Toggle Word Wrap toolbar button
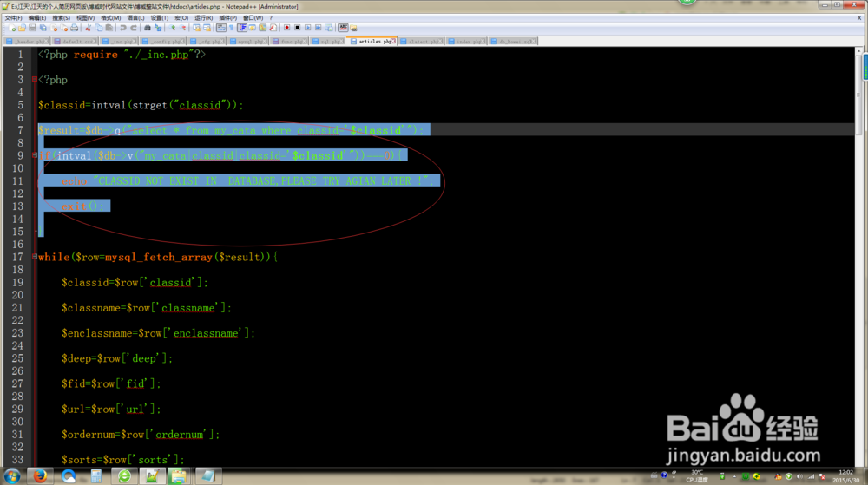This screenshot has height=485, width=868. [x=220, y=28]
